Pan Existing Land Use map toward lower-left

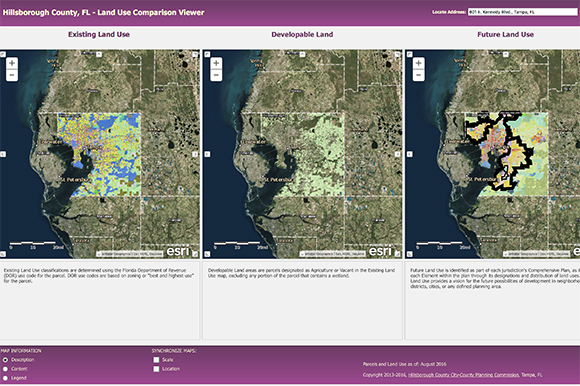click(3, 254)
